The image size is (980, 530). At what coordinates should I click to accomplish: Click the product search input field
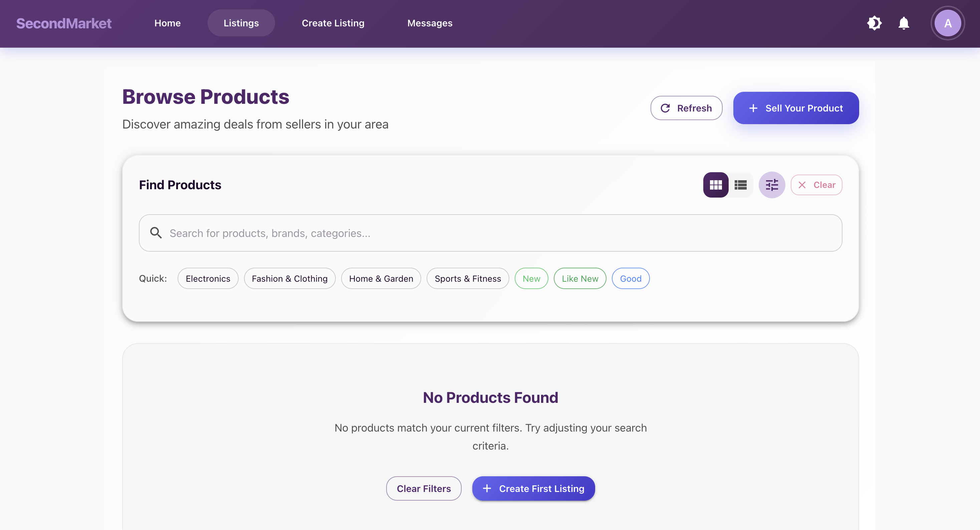(419, 233)
